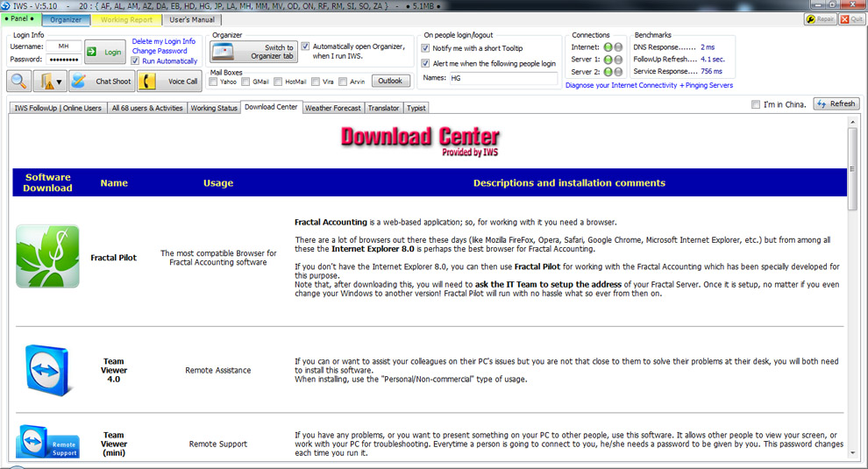This screenshot has width=868, height=469.
Task: Toggle Automatically open Organizer checkbox
Action: tap(305, 46)
